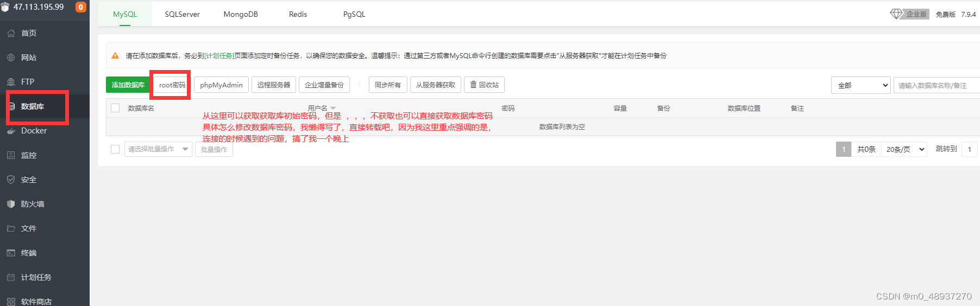Image resolution: width=980 pixels, height=306 pixels.
Task: Click the 从服务器获取 button
Action: 436,85
